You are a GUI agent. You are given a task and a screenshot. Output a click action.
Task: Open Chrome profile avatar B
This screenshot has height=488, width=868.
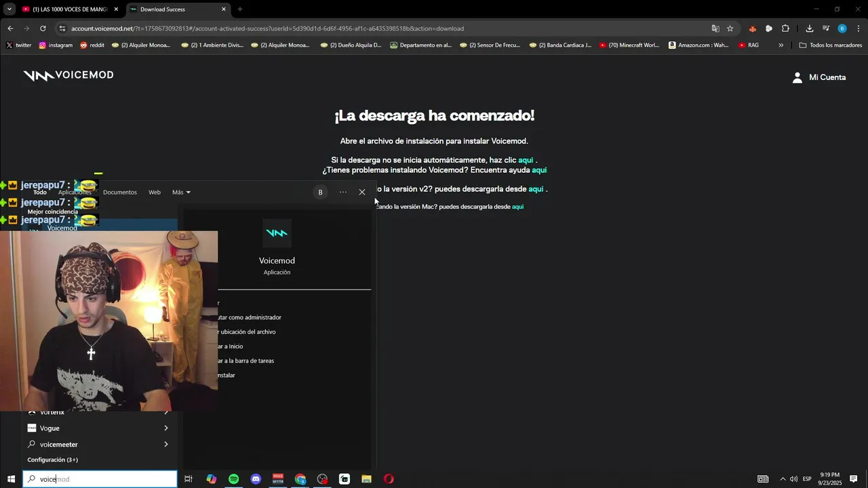click(x=842, y=28)
